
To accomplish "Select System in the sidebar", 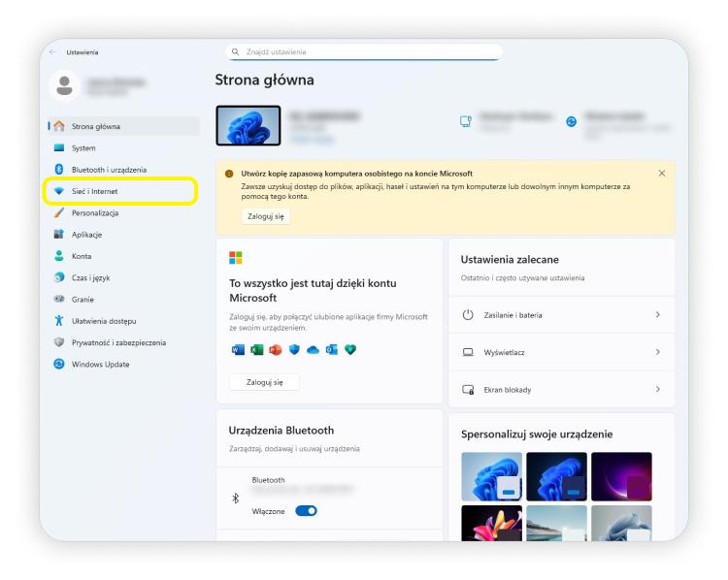I will coord(123,148).
